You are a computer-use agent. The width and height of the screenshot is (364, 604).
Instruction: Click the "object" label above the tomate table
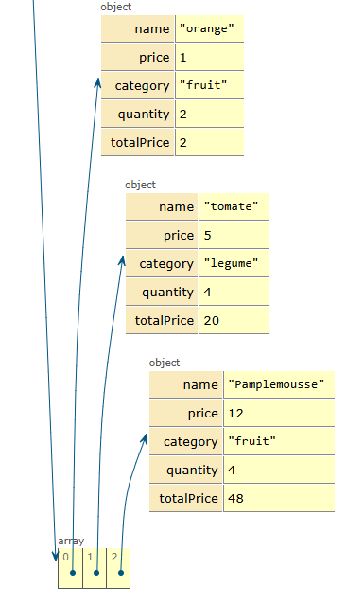click(141, 185)
